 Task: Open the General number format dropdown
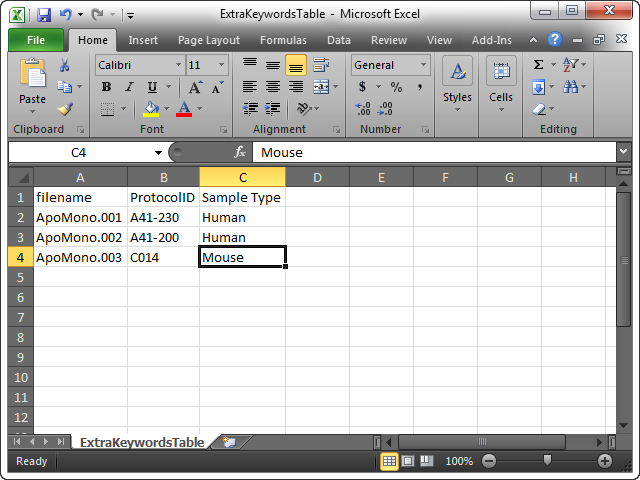tap(423, 65)
